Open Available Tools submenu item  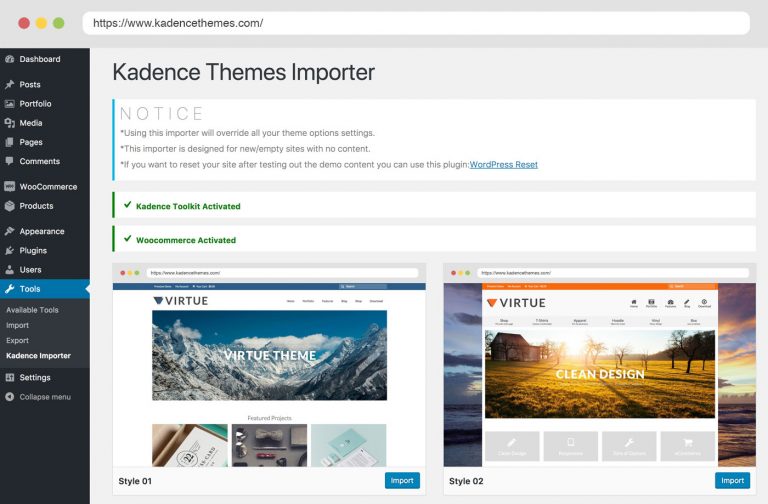click(x=32, y=310)
